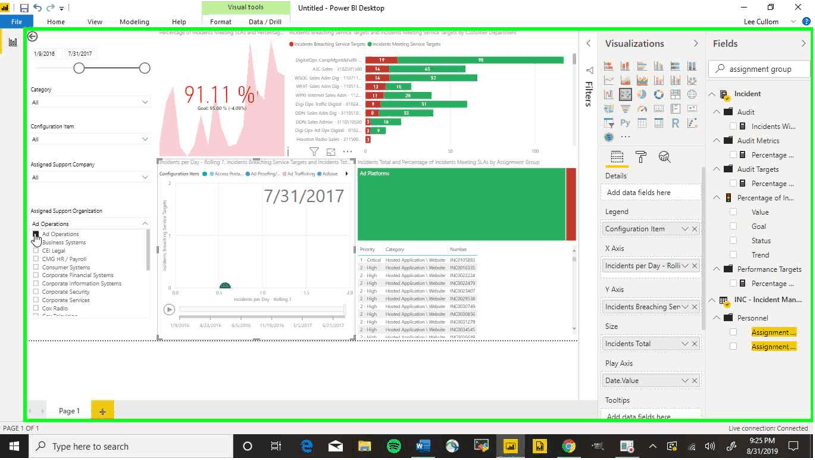
Task: Click the back arrow on report canvas
Action: click(33, 37)
